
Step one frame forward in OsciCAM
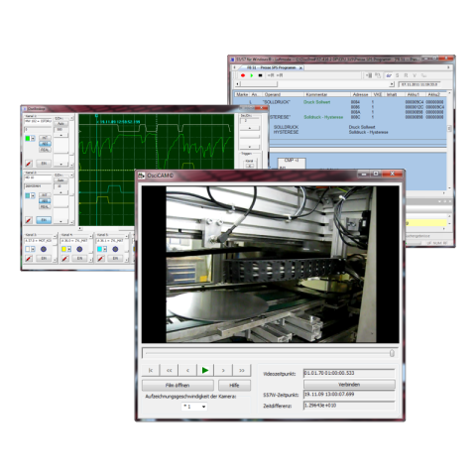pyautogui.click(x=223, y=370)
